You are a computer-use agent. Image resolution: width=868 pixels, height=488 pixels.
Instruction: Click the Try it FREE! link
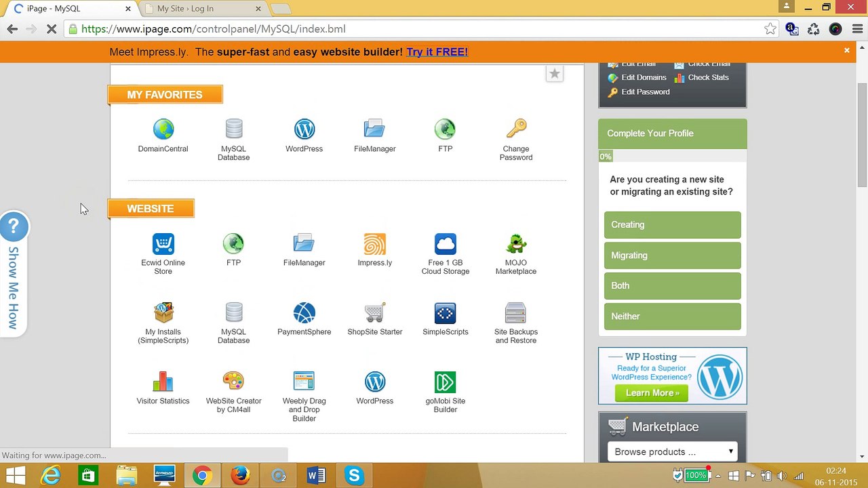tap(437, 52)
